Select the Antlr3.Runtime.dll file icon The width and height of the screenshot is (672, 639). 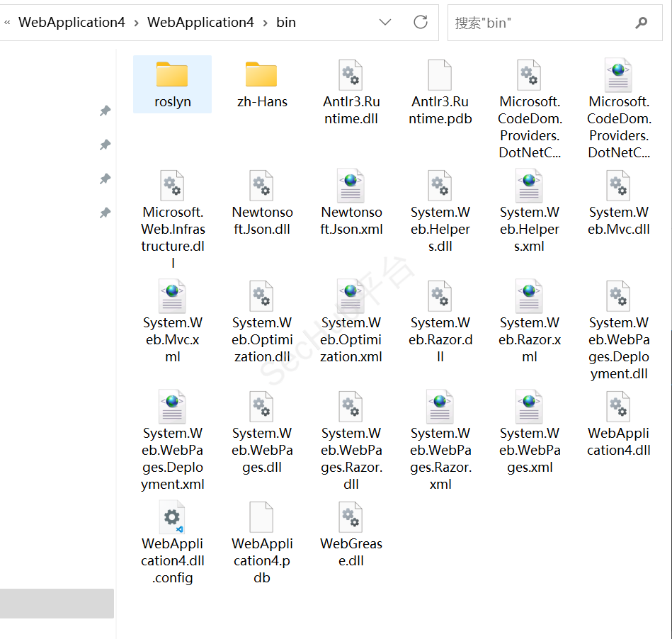click(x=351, y=74)
